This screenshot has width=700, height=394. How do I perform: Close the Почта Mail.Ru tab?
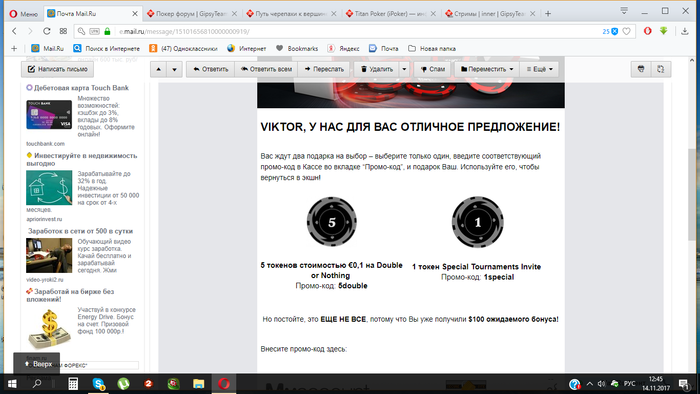click(x=135, y=14)
